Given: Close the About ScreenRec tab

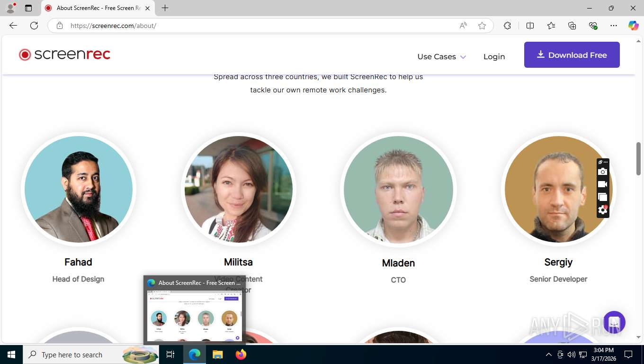Looking at the screenshot, I should tap(148, 8).
